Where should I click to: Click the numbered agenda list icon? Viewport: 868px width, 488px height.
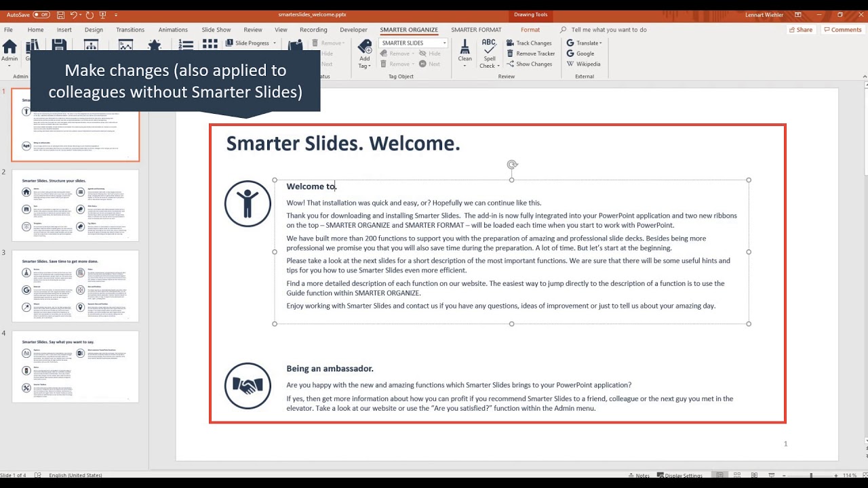(186, 45)
